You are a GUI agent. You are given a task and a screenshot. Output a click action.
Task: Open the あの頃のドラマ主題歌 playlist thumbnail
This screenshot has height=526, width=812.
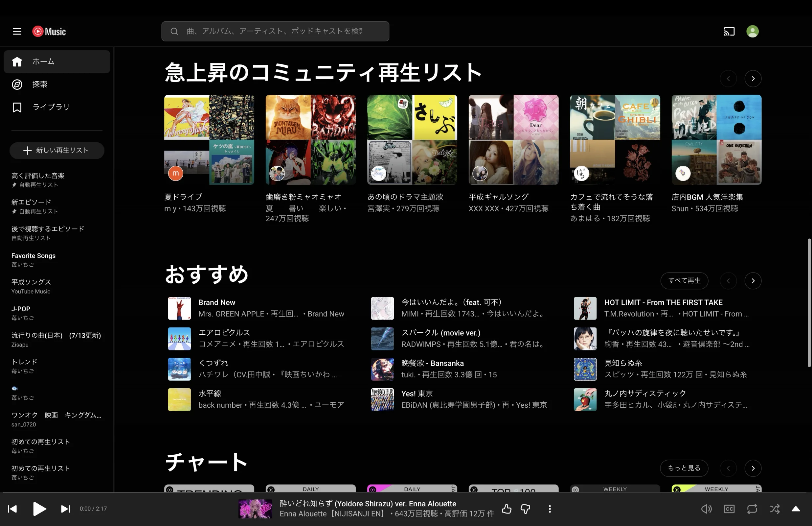412,140
